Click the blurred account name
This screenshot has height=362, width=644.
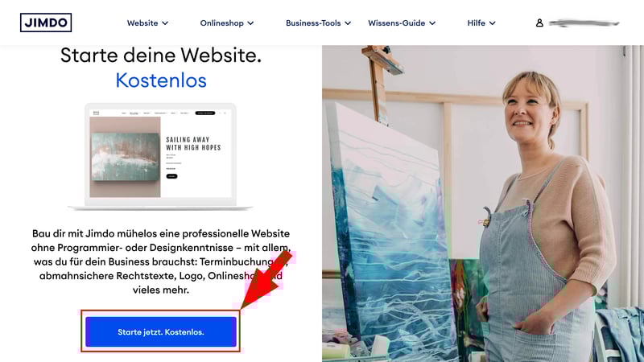click(584, 23)
